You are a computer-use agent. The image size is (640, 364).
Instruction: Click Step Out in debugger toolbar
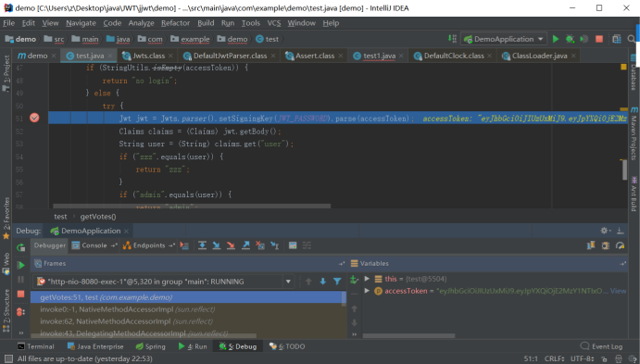point(245,245)
